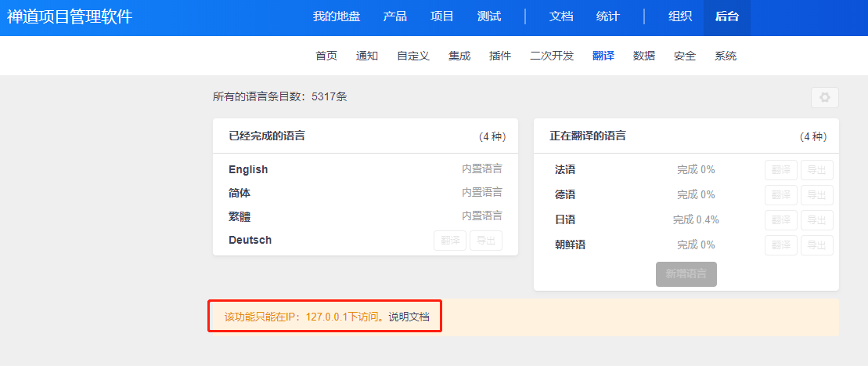
Task: Click 内置语言 label beside 简体
Action: coord(482,193)
